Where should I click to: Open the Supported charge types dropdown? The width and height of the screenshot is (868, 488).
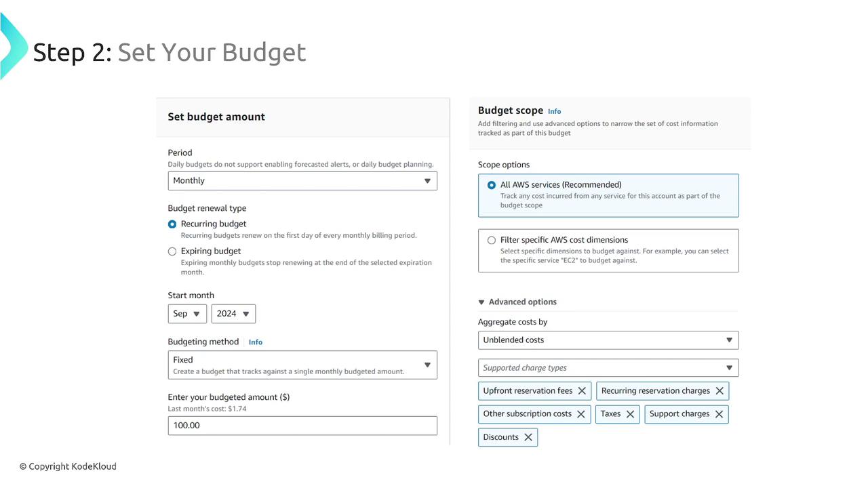(x=608, y=368)
